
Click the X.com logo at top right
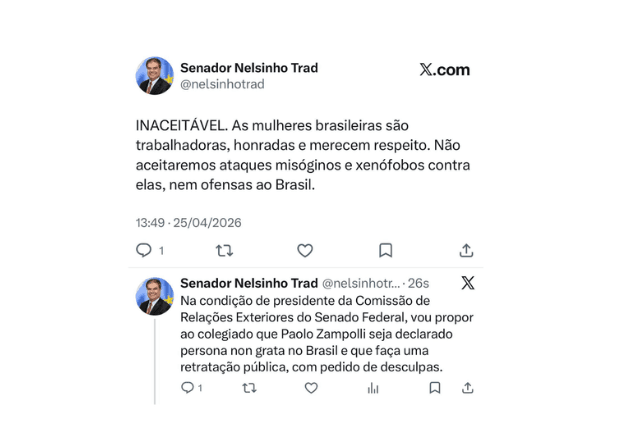tap(444, 70)
